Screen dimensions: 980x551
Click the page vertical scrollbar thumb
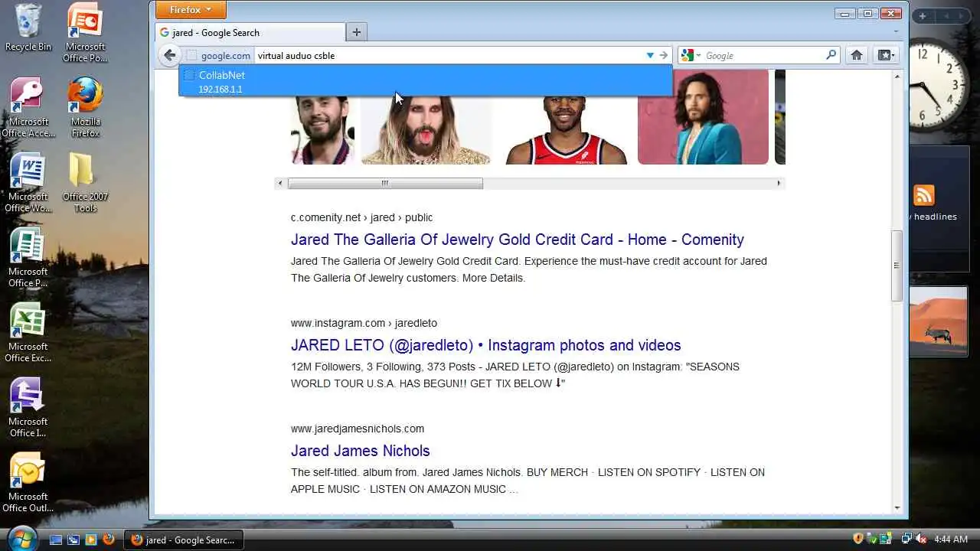pos(897,266)
